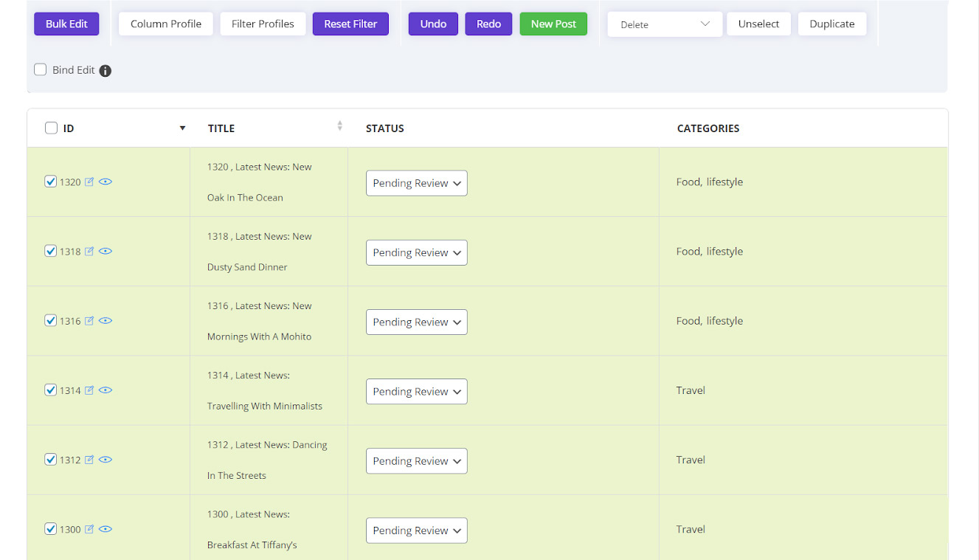
Task: Click the info icon next to Bind Edit
Action: click(105, 70)
